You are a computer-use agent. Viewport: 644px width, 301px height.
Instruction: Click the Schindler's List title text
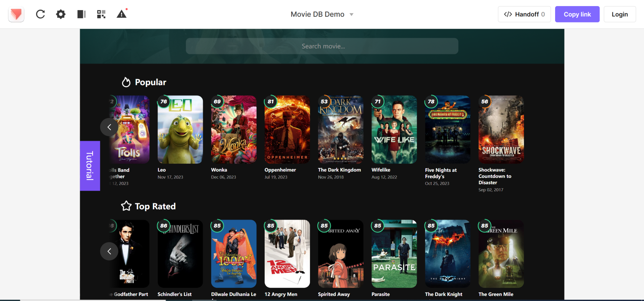[174, 294]
